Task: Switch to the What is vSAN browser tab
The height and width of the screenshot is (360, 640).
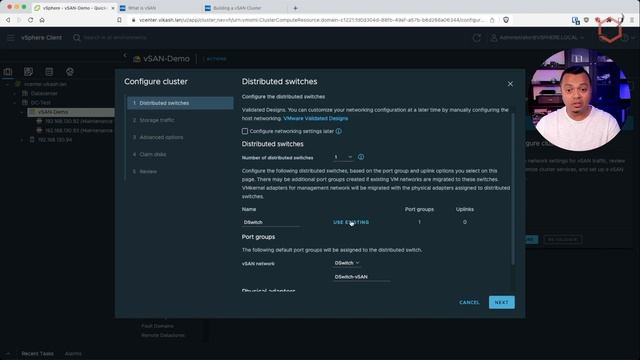Action: click(x=158, y=8)
